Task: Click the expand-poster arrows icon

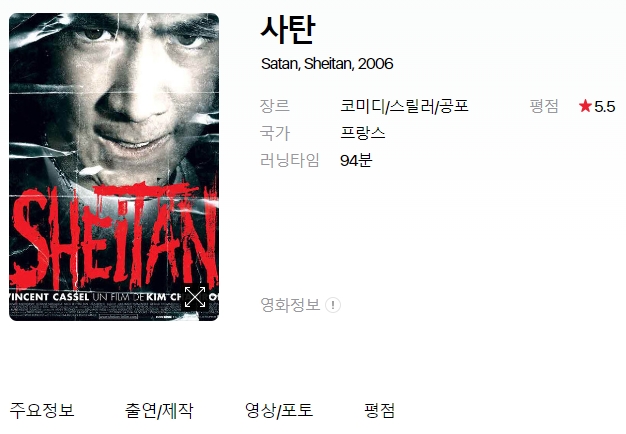Action: click(195, 297)
